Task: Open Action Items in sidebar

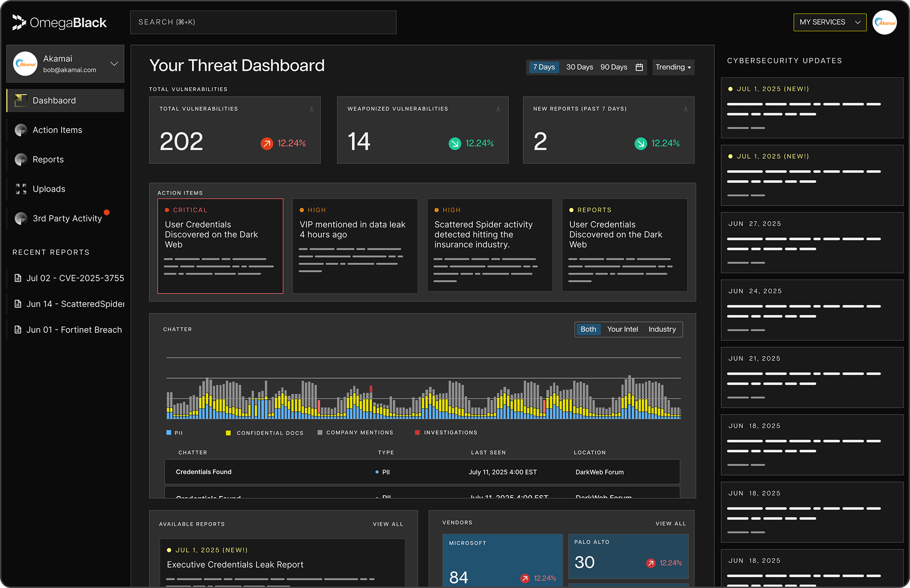Action: [57, 130]
